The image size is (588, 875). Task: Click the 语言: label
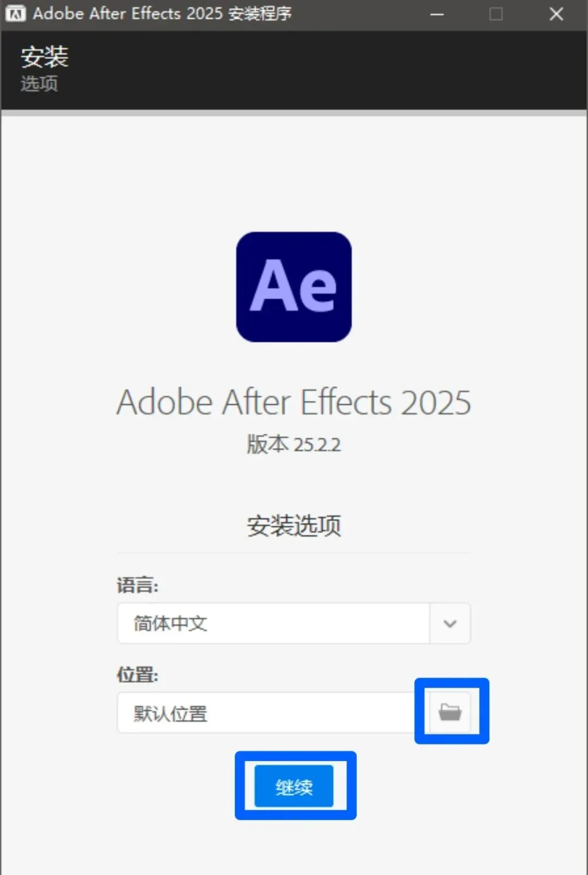(137, 586)
